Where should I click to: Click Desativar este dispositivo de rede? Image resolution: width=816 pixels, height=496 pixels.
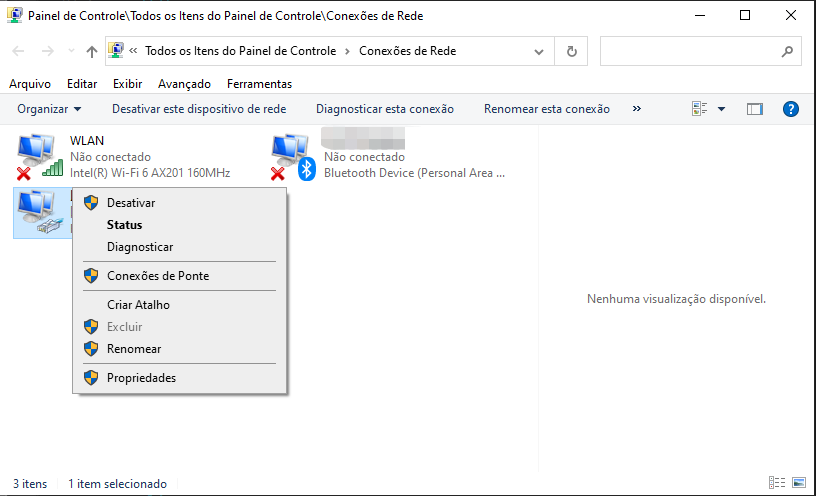pos(199,109)
